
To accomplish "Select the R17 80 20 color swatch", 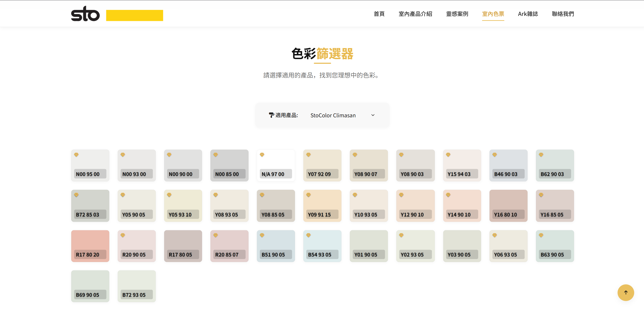I will (90, 246).
